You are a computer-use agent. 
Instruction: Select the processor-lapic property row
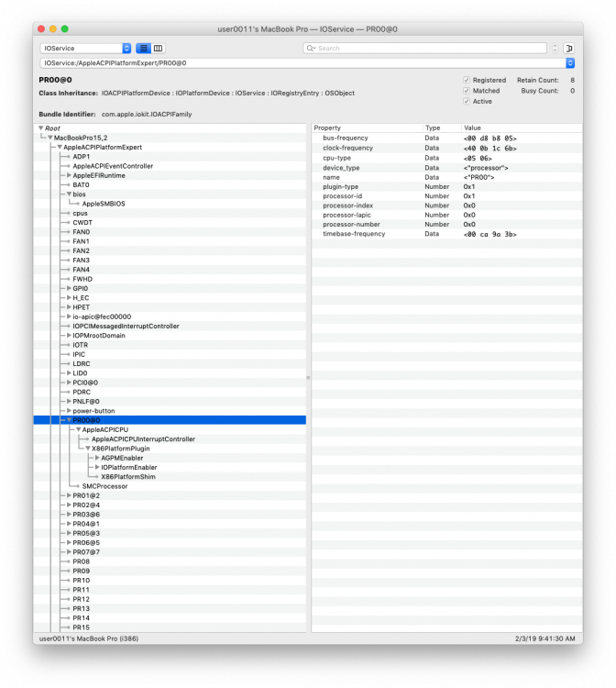[x=446, y=215]
